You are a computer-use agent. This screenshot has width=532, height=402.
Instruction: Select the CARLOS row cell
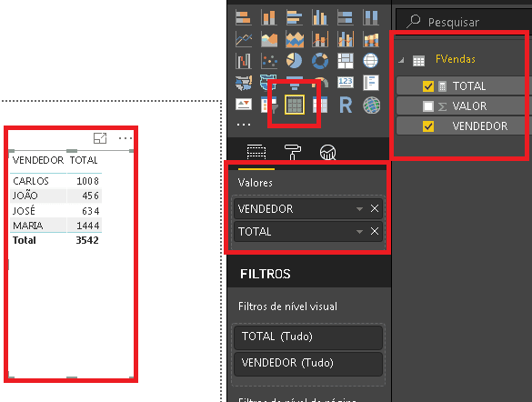(x=31, y=181)
